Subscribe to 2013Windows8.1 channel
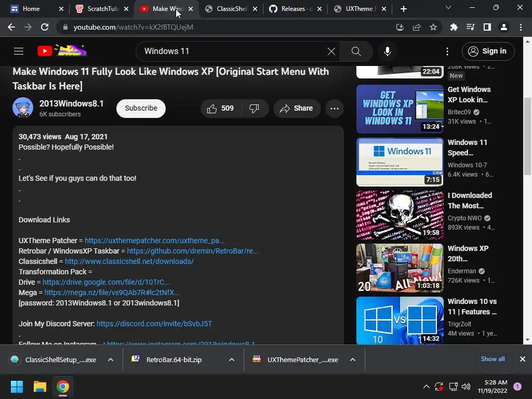 tap(141, 108)
